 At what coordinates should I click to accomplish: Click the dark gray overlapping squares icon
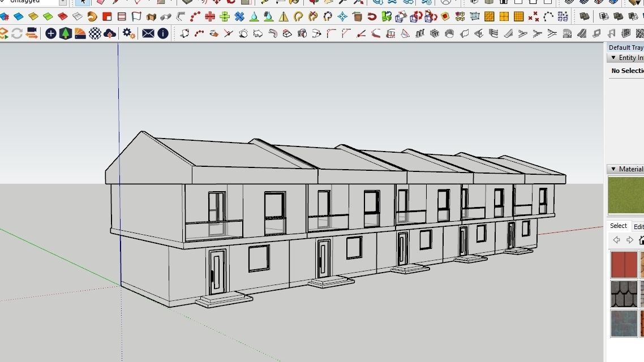pyautogui.click(x=585, y=16)
